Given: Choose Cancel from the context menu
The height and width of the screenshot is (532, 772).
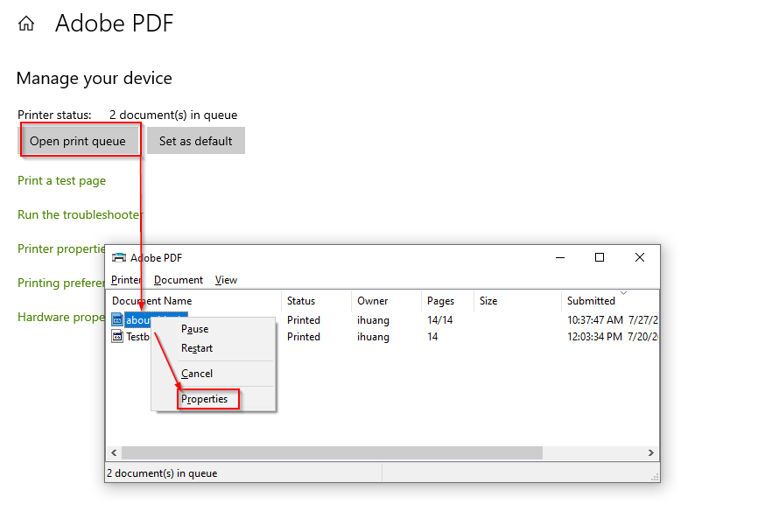Looking at the screenshot, I should point(196,373).
